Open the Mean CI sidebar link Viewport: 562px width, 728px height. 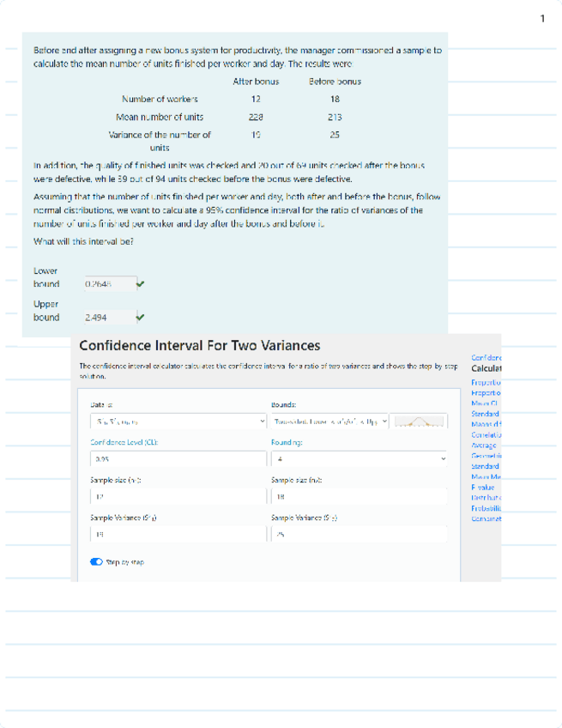tap(485, 403)
